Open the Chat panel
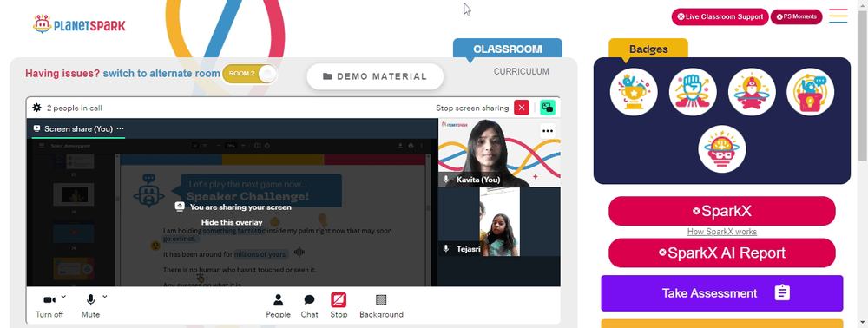 tap(310, 306)
